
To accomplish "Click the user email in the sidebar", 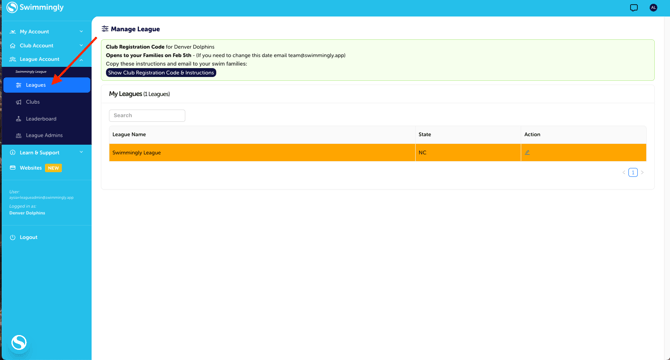I will point(41,197).
